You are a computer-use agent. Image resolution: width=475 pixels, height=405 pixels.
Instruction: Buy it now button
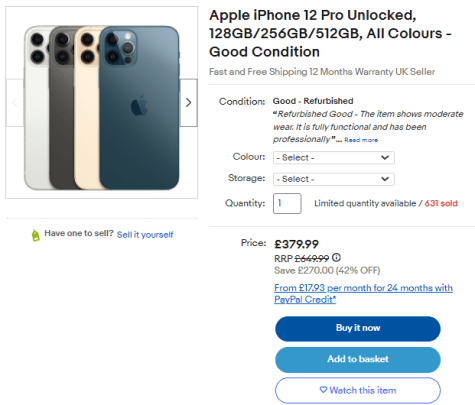tap(358, 329)
